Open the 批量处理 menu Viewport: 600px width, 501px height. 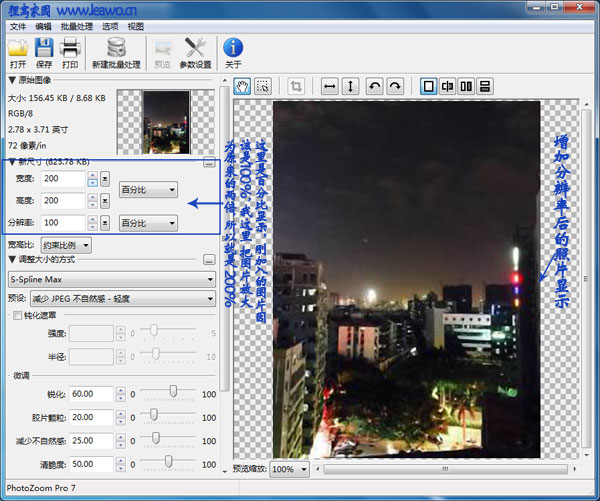pos(77,26)
